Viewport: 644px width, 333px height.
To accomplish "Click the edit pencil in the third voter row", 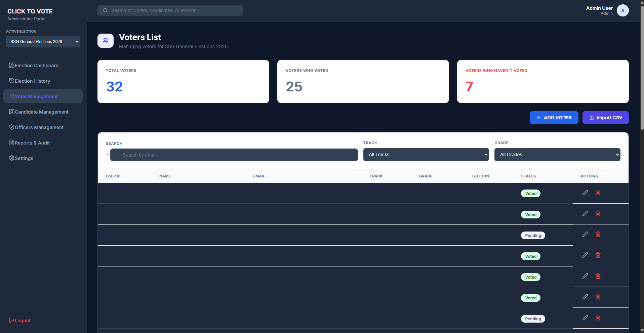I will pyautogui.click(x=585, y=234).
